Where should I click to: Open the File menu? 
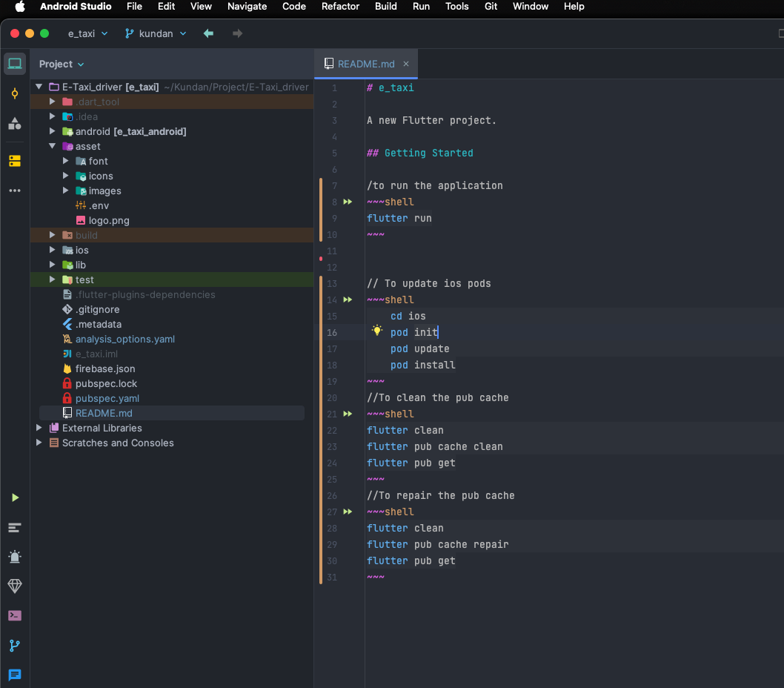click(x=134, y=7)
